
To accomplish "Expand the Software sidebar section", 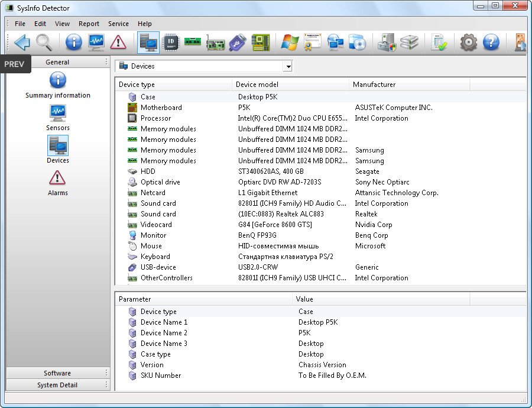I will tap(57, 373).
